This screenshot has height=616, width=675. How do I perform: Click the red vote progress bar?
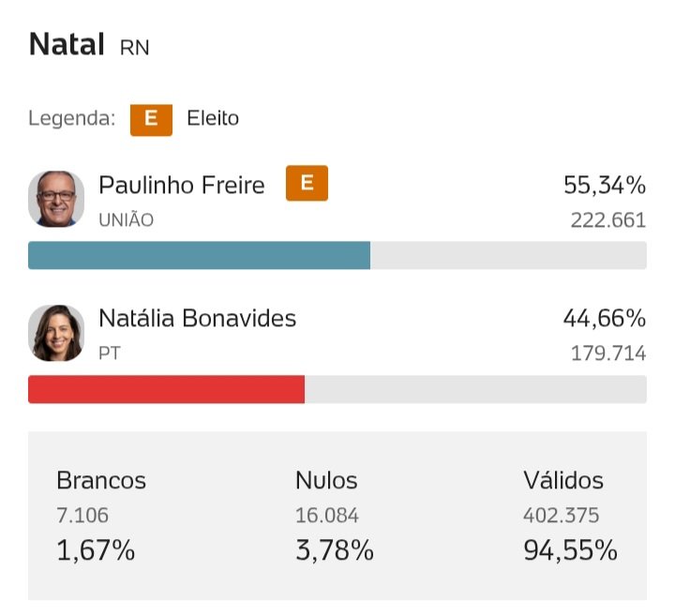coord(166,389)
